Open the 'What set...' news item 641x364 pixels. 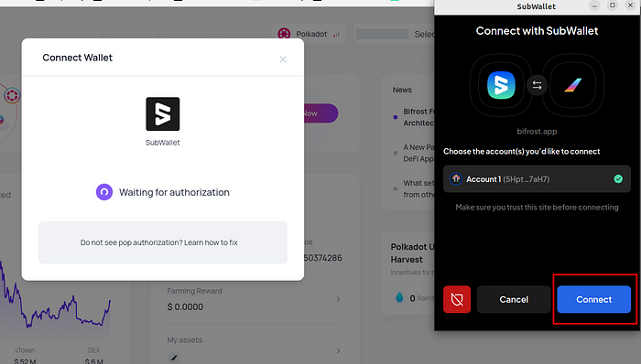[x=418, y=189]
